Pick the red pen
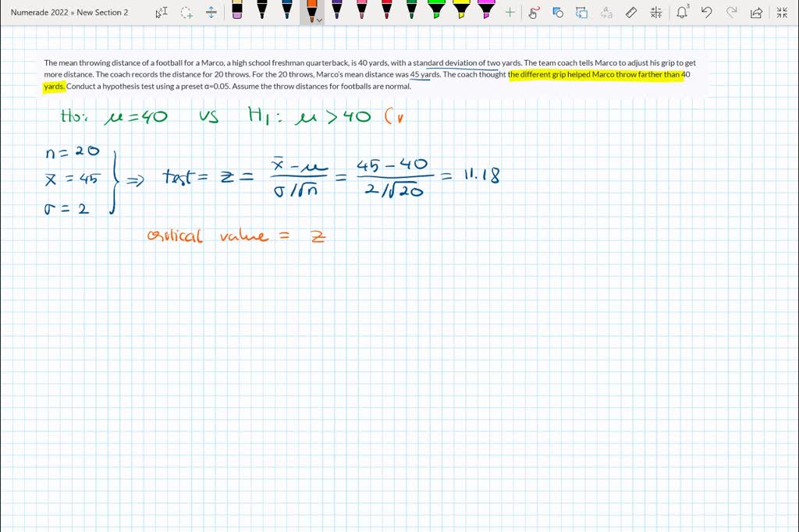Screen dimensions: 799x532 387,9
